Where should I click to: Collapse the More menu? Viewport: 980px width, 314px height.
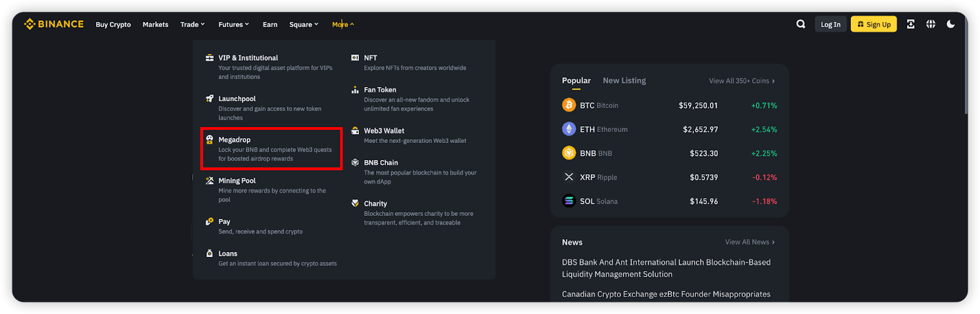343,25
